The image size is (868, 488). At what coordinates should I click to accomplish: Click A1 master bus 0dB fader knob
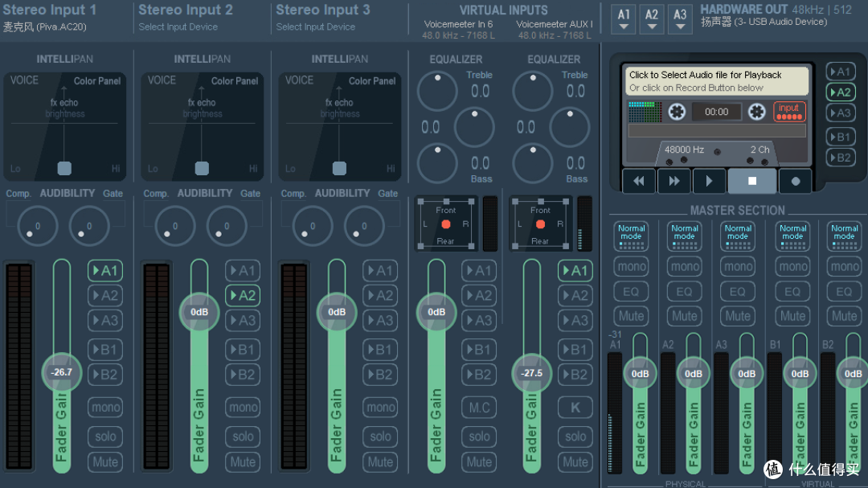(x=640, y=374)
